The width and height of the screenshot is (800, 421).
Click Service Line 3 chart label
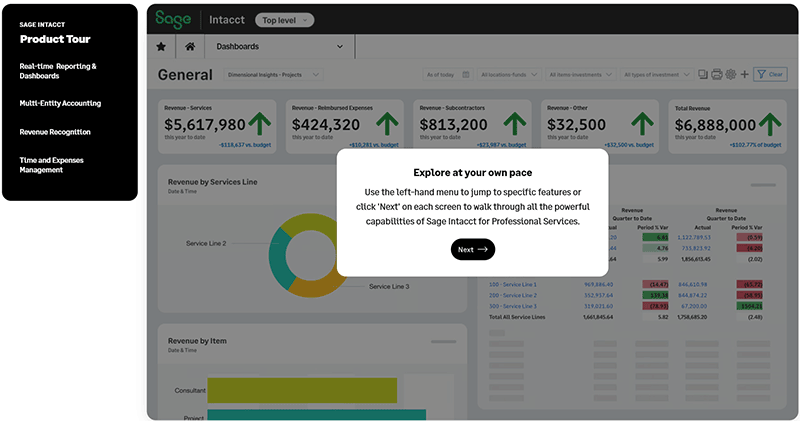point(389,286)
